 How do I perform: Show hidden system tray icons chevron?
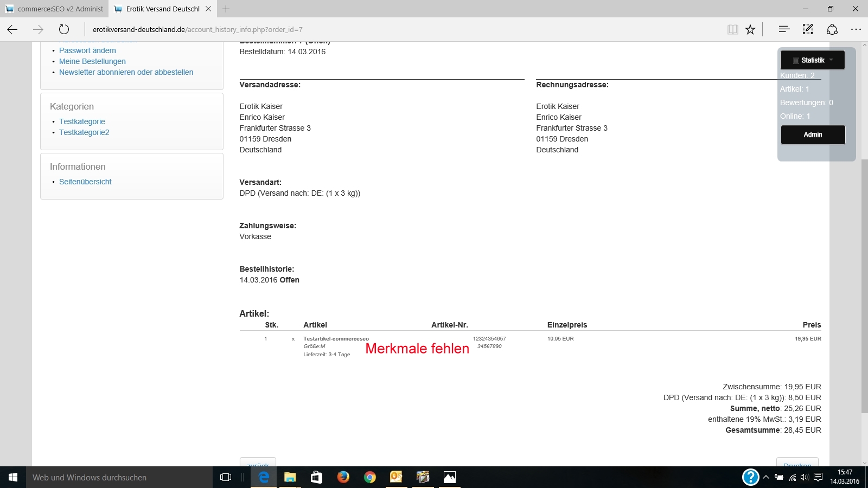(x=765, y=477)
